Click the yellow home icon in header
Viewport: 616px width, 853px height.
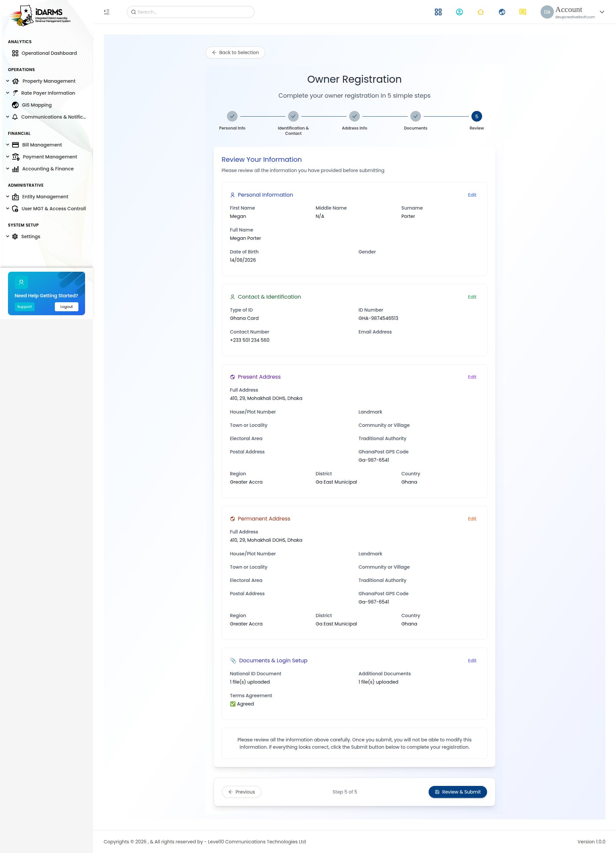(x=480, y=12)
